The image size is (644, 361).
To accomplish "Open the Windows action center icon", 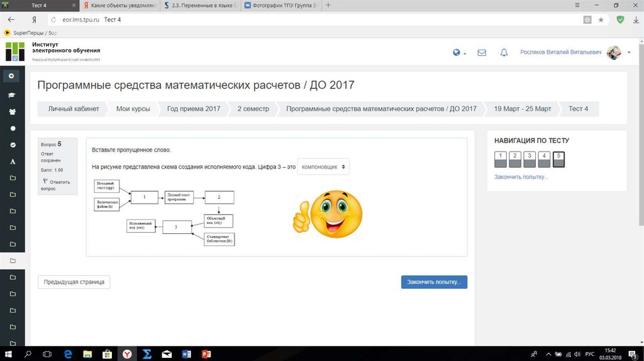I will (633, 354).
